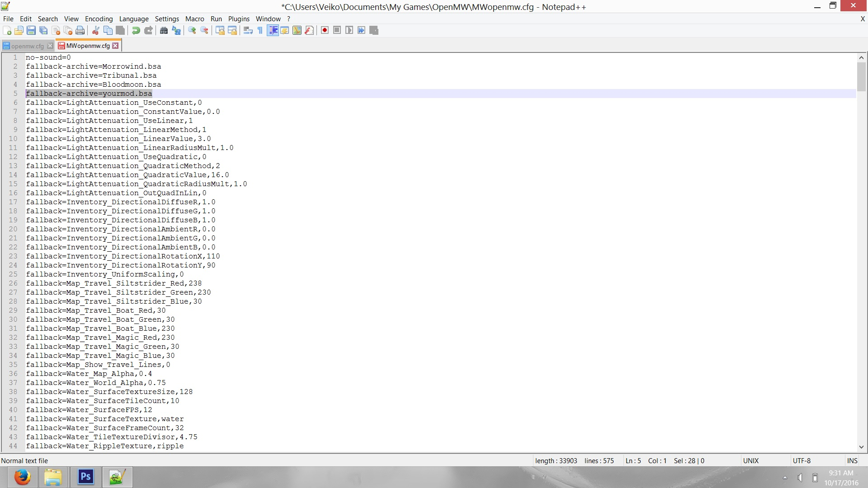Click the Save All toolbar icon
This screenshot has width=868, height=488.
click(x=43, y=30)
